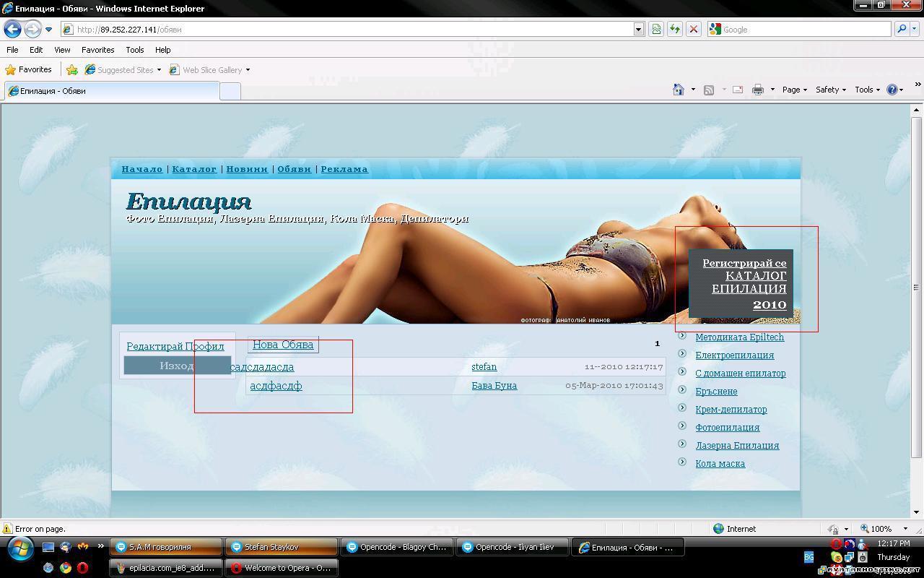Click the 'Изход' logout button
924x578 pixels.
175,366
